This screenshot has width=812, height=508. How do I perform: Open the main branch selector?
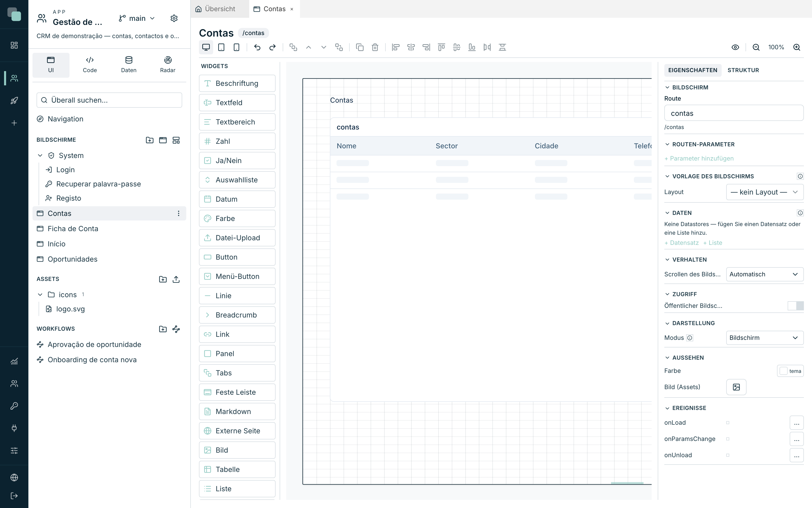137,18
